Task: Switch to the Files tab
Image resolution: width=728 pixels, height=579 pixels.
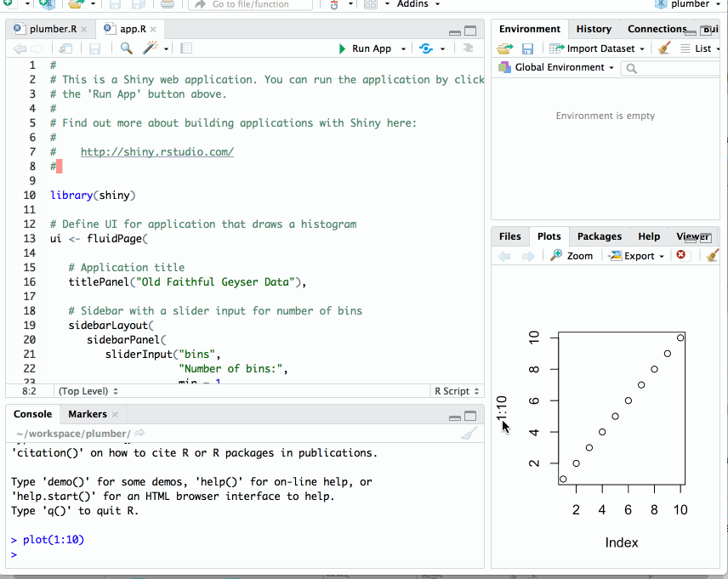Action: [x=509, y=236]
